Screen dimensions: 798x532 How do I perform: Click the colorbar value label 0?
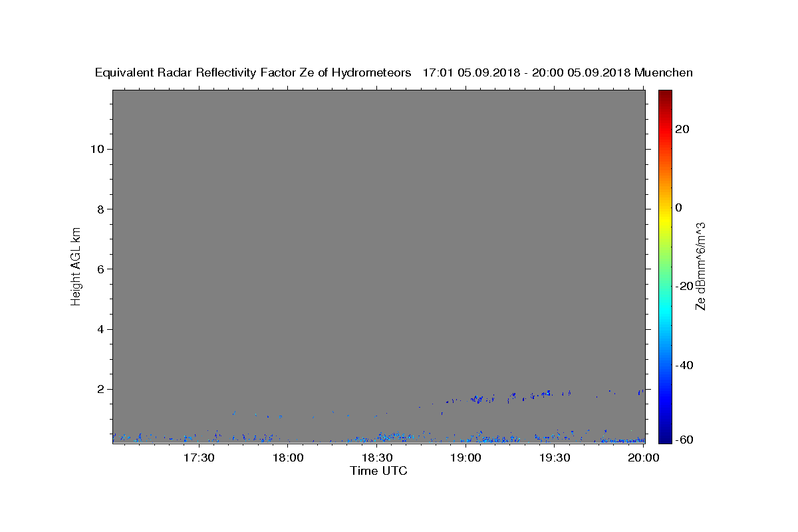(679, 207)
